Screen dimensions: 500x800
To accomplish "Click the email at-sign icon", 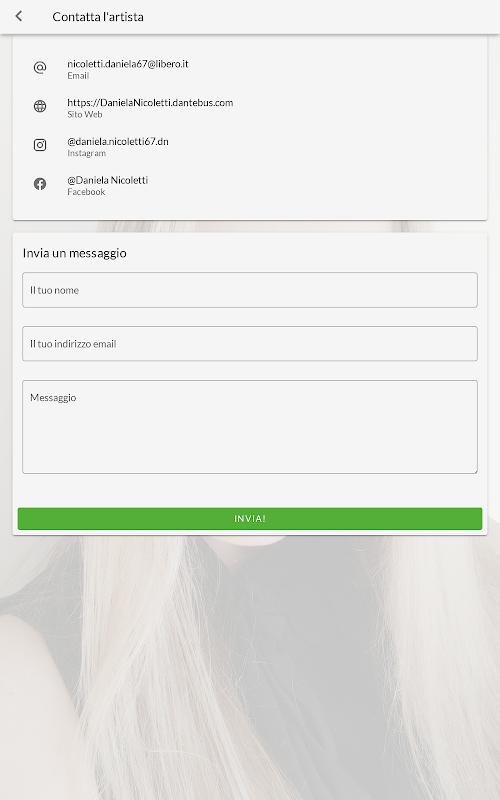I will tap(40, 67).
